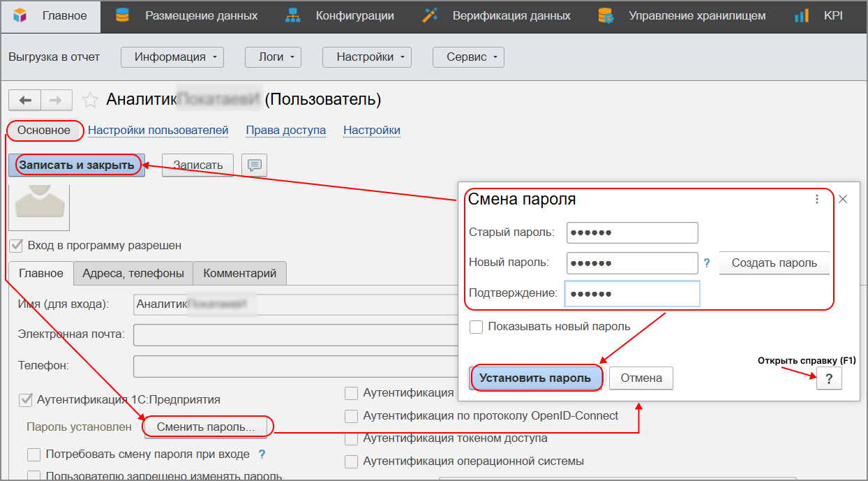The height and width of the screenshot is (481, 868).
Task: Click the blue hint icon beside new password
Action: click(x=707, y=263)
